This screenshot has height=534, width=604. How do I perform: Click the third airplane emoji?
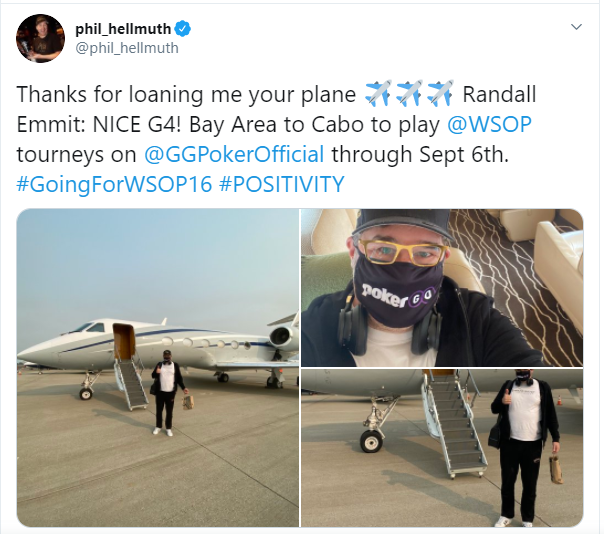pos(441,94)
